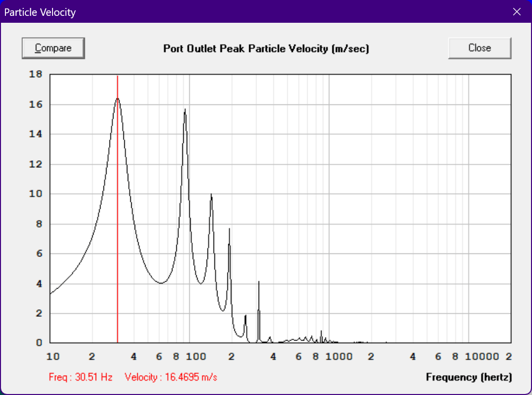The image size is (532, 395).
Task: Click the y-axis value 18
Action: (36, 74)
